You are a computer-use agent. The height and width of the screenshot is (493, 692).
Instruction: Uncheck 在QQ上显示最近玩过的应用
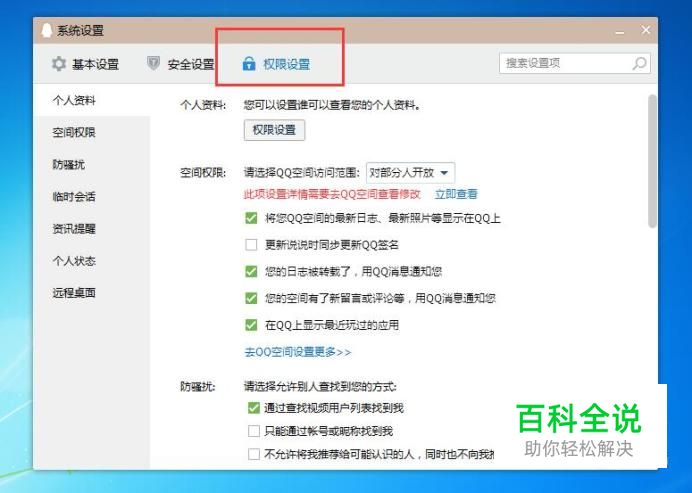point(251,325)
